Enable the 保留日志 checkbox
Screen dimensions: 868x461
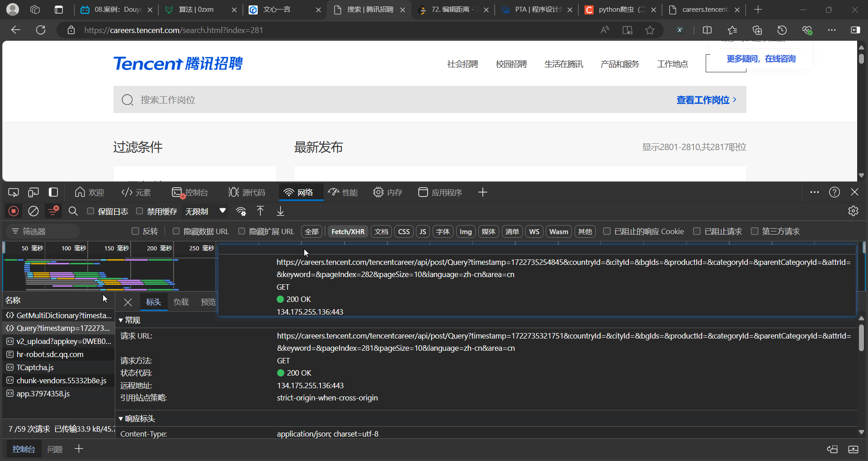point(90,211)
